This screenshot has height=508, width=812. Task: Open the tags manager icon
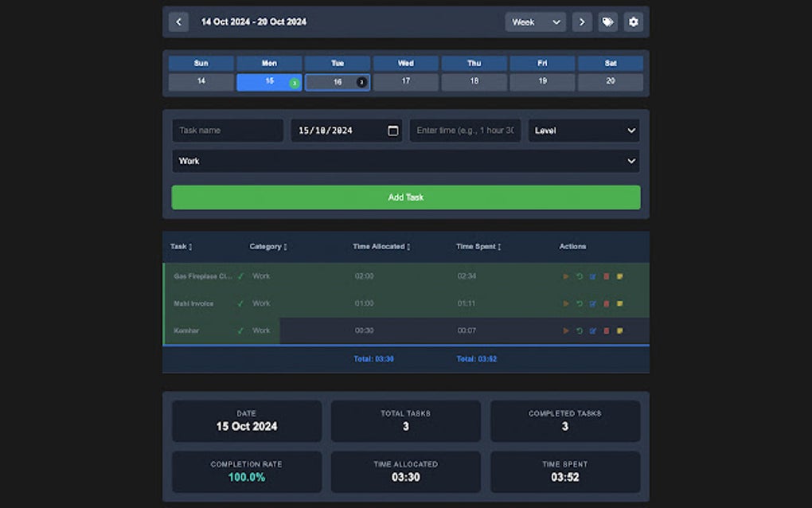point(607,21)
